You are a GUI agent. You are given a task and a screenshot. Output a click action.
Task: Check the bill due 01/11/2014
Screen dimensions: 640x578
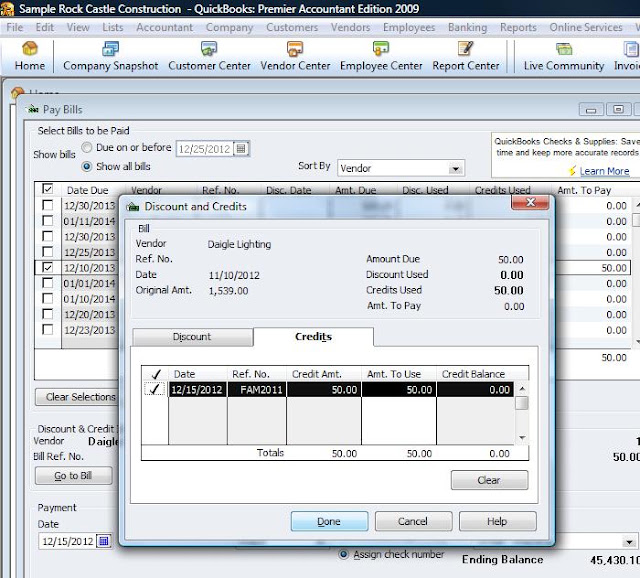click(47, 220)
